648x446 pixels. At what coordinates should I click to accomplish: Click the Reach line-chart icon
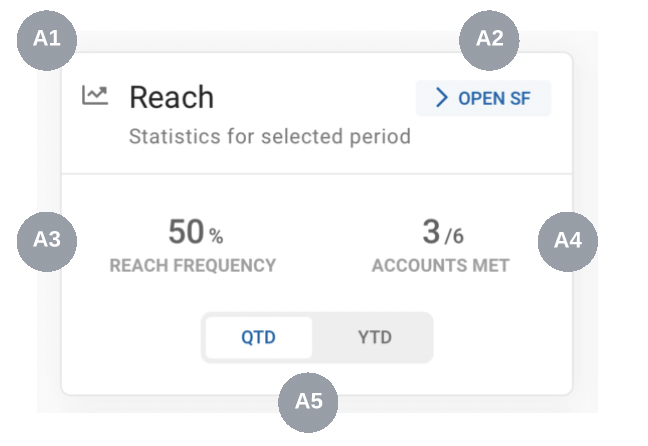pos(95,96)
